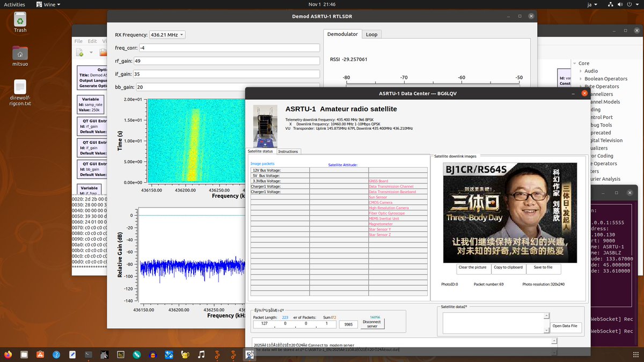Open dropdown arrow beside GNU Radio new icon
Screen dimensions: 644x362
click(91, 53)
